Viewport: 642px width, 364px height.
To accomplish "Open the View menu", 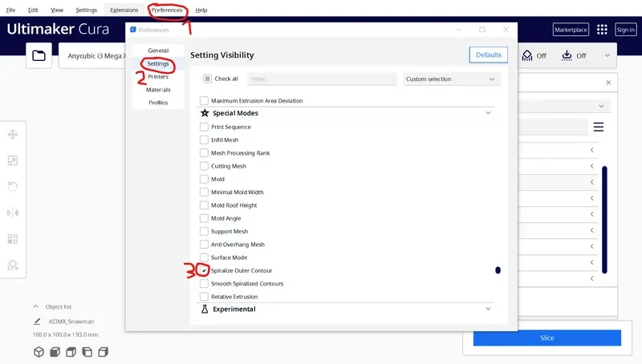I will point(57,10).
